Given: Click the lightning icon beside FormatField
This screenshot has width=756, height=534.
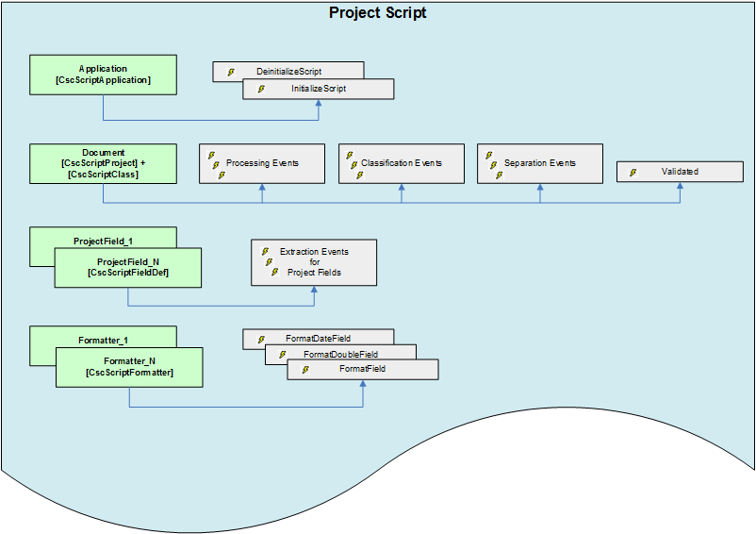Looking at the screenshot, I should coord(304,370).
